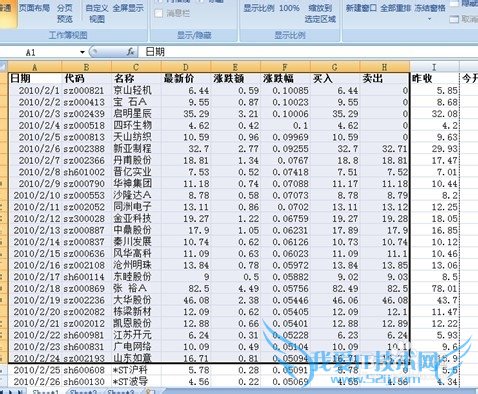Select the 京山轻机 name cell
Viewport: 478px width, 394px height.
(136, 90)
